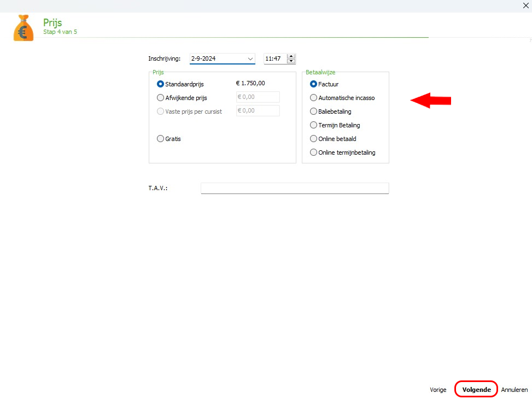Go back with the Vorige button
The image size is (532, 399).
[x=438, y=390]
